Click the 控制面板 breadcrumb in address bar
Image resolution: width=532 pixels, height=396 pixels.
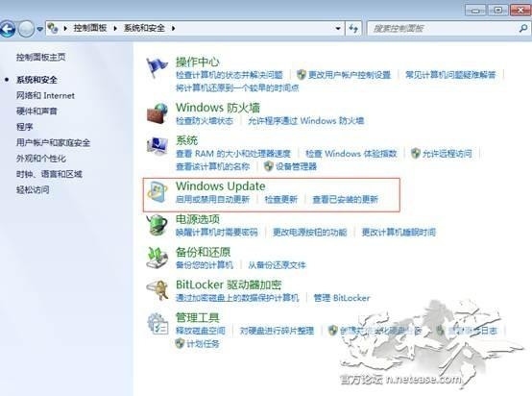(x=90, y=28)
